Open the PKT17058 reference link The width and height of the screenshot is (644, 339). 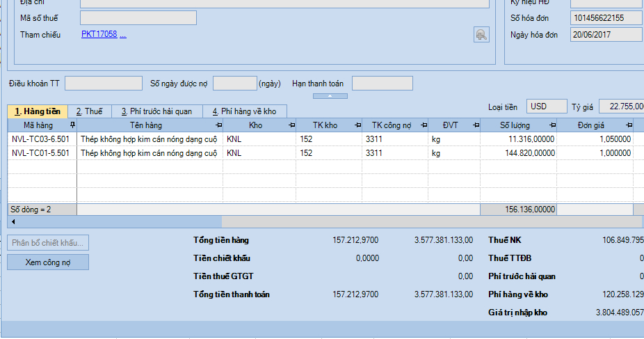click(99, 34)
